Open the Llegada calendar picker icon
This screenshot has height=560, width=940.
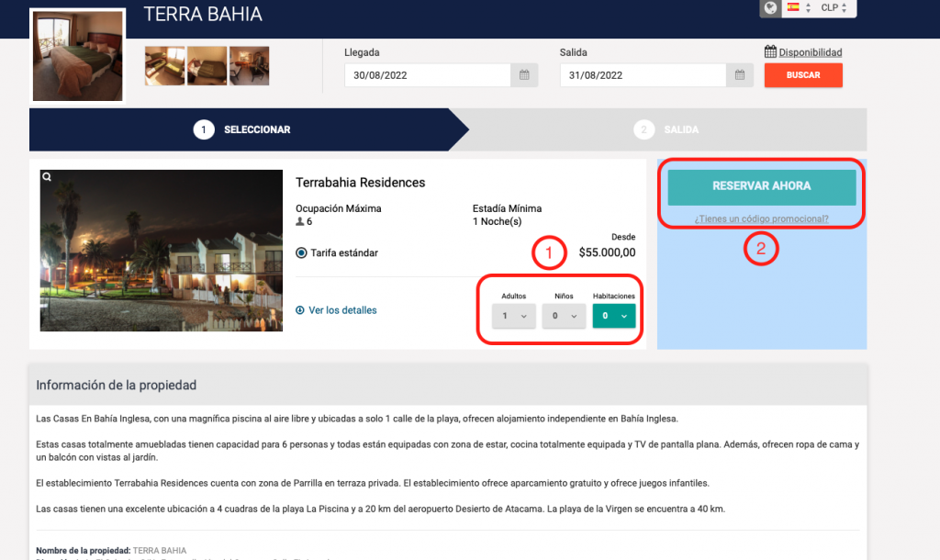pos(524,75)
